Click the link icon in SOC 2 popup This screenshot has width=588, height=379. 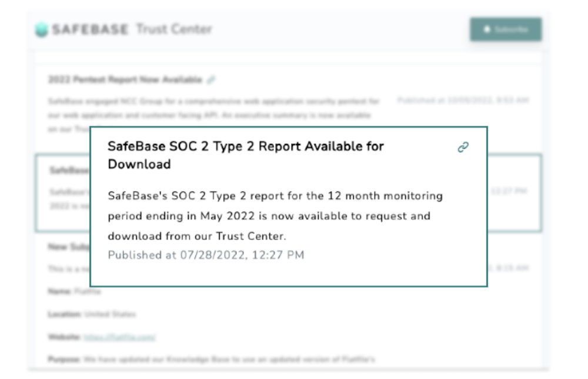[463, 147]
